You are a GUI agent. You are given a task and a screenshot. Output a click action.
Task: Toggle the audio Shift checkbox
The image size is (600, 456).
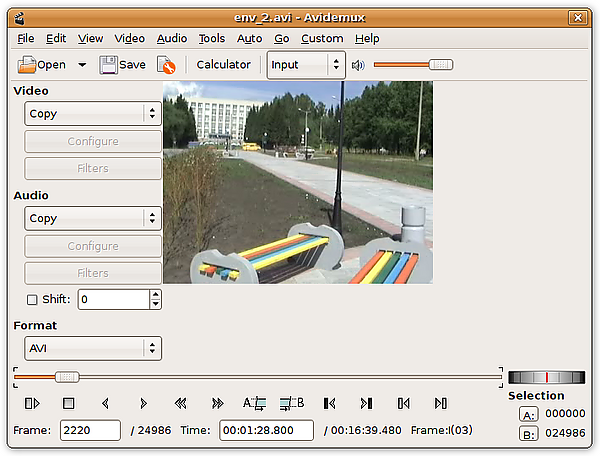click(x=32, y=299)
